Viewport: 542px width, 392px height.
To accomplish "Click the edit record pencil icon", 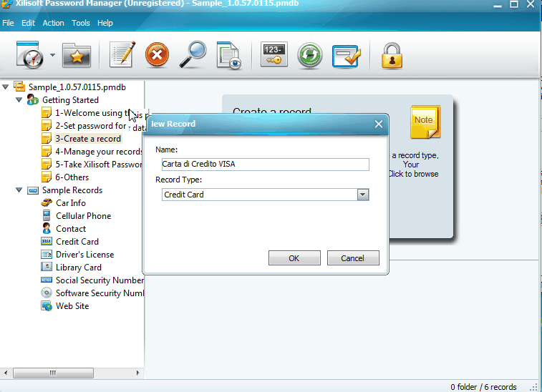I will coord(122,54).
